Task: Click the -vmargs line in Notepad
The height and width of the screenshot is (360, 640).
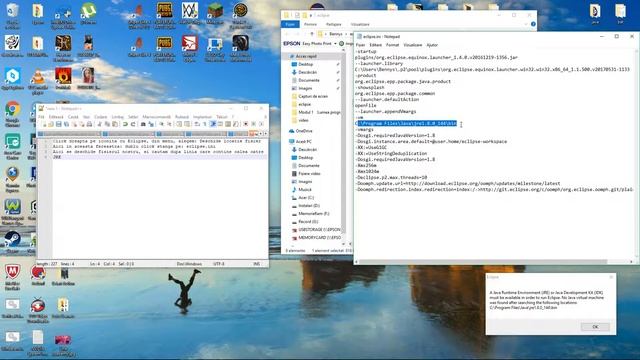Action: (x=364, y=129)
